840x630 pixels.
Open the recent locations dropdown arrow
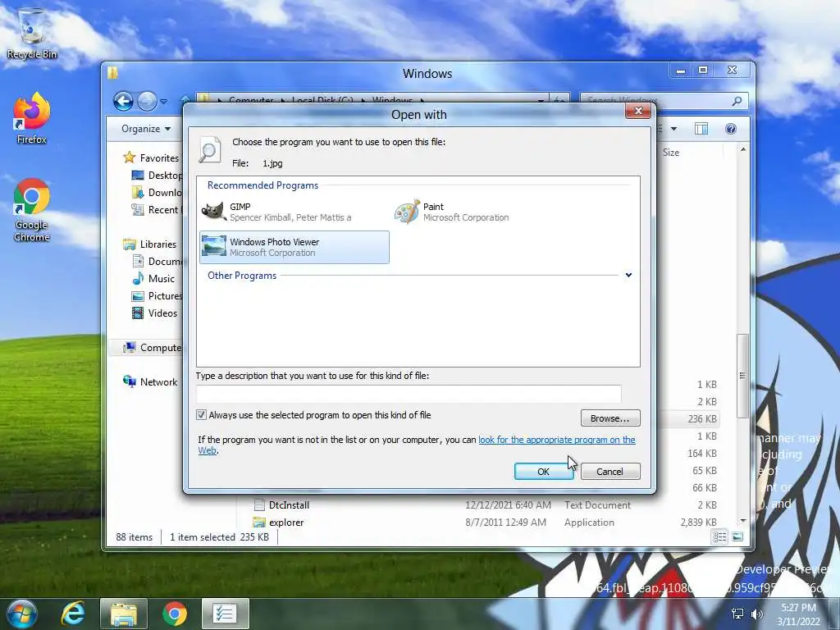coord(164,101)
